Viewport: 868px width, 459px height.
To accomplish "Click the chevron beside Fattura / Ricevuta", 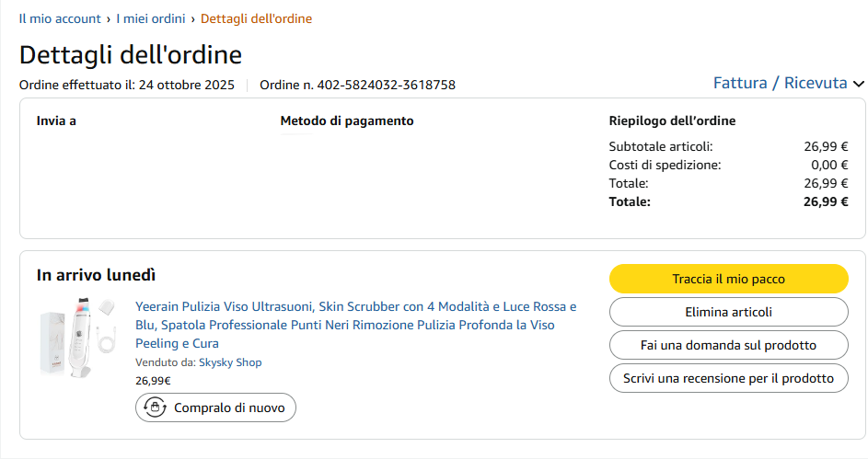I will click(859, 84).
